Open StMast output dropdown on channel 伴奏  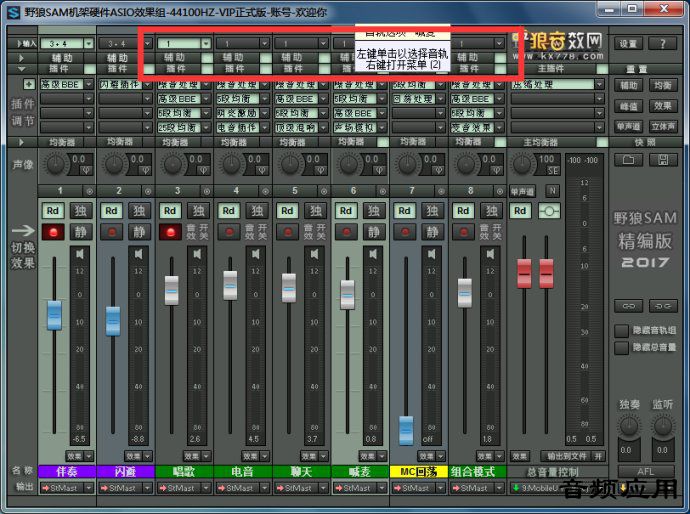89,488
